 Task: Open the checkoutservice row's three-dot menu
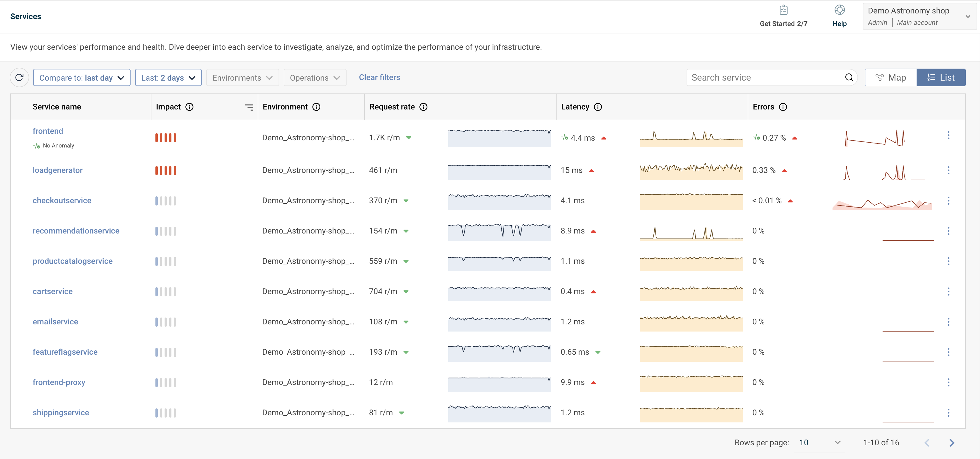(x=948, y=201)
